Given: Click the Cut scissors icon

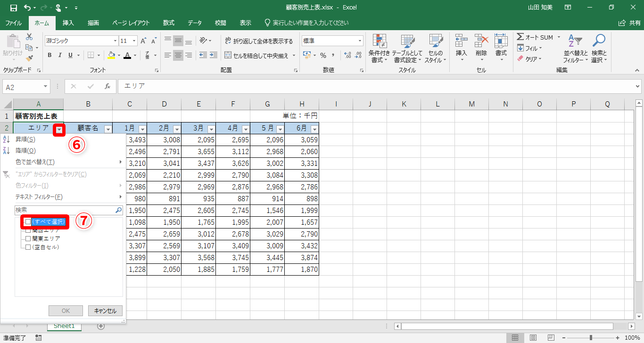Looking at the screenshot, I should [x=29, y=37].
